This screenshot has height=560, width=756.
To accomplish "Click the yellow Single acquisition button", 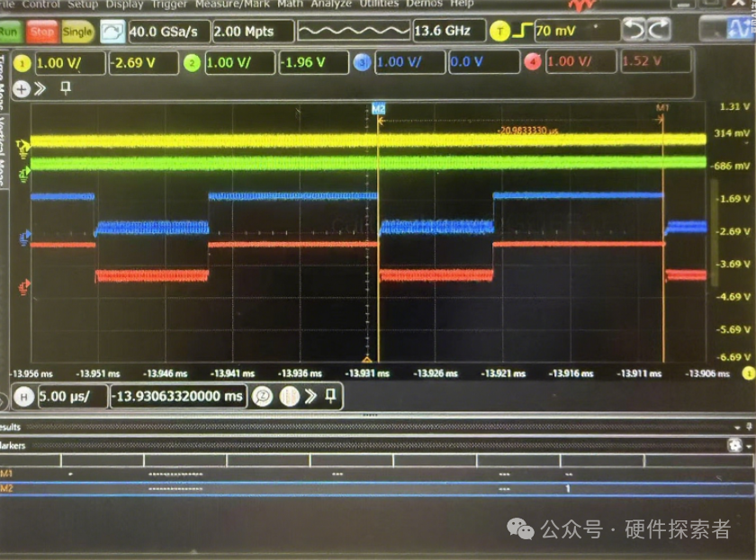I will pyautogui.click(x=77, y=32).
